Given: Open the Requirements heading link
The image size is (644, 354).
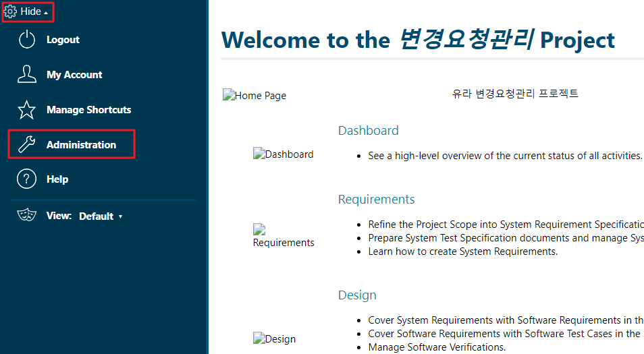Looking at the screenshot, I should pos(376,200).
